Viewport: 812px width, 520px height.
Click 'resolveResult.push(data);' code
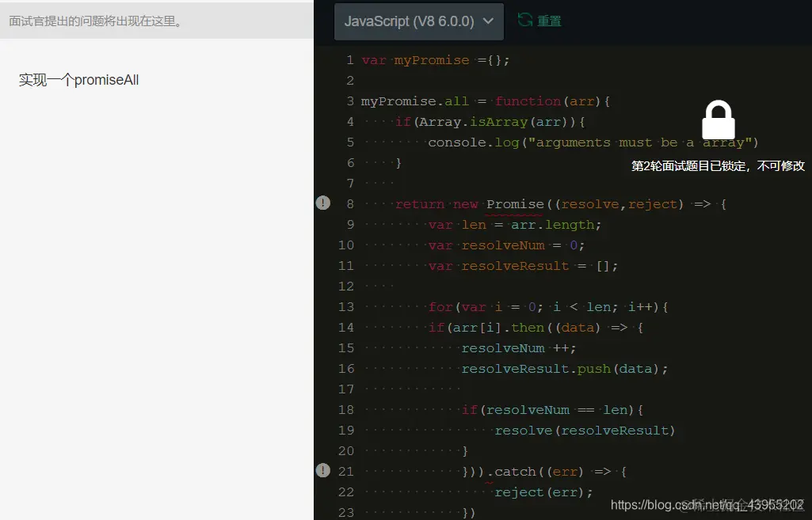pos(565,369)
